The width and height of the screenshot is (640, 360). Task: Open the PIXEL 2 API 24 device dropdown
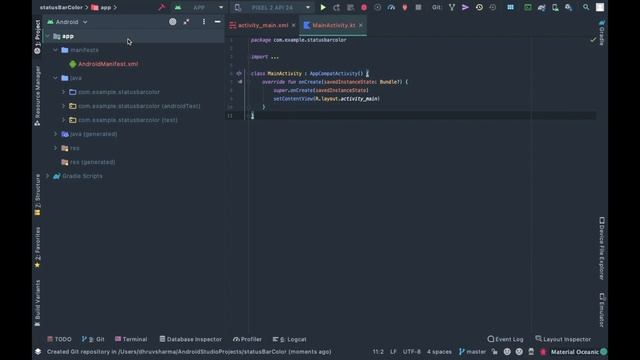(x=272, y=7)
